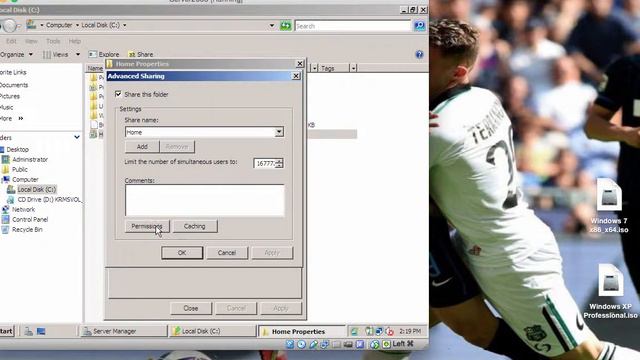Open the Views dropdown arrow
This screenshot has height=360, width=640.
tap(78, 54)
